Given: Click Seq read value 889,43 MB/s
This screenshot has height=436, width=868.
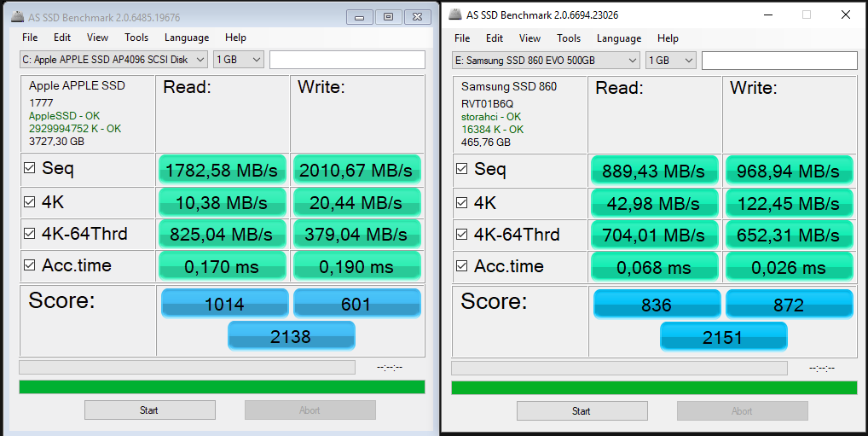Looking at the screenshot, I should click(x=654, y=171).
